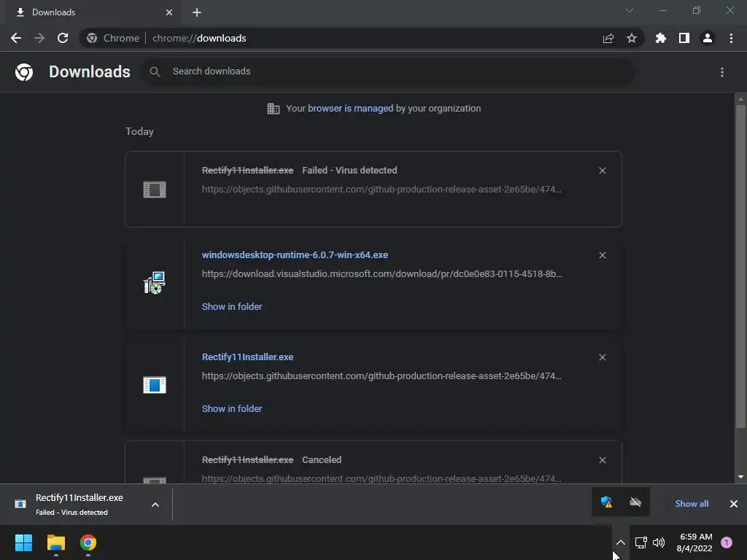Go back using the browser back arrow
747x560 pixels.
(x=16, y=38)
